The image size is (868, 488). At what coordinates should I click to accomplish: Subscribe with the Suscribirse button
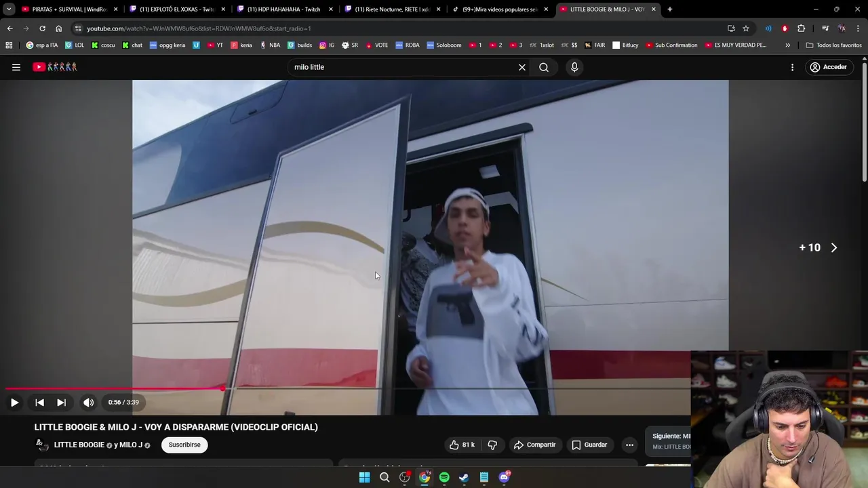[184, 445]
